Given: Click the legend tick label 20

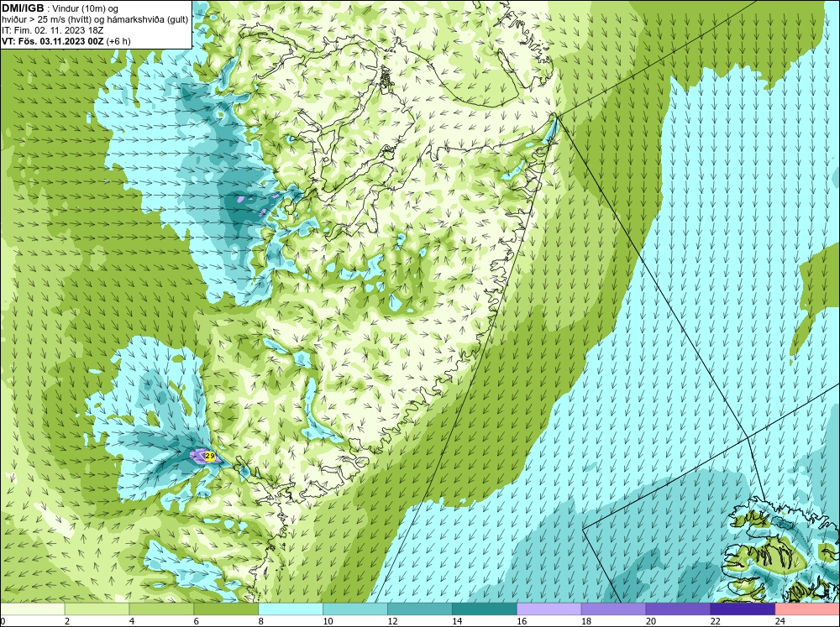Looking at the screenshot, I should (x=651, y=621).
